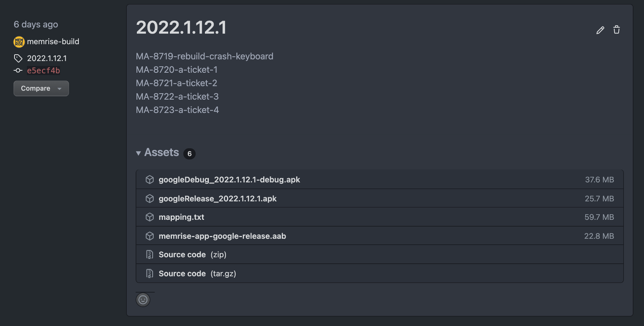Click the tag icon beside 2022.1.12.1
This screenshot has height=326, width=644.
click(x=18, y=58)
